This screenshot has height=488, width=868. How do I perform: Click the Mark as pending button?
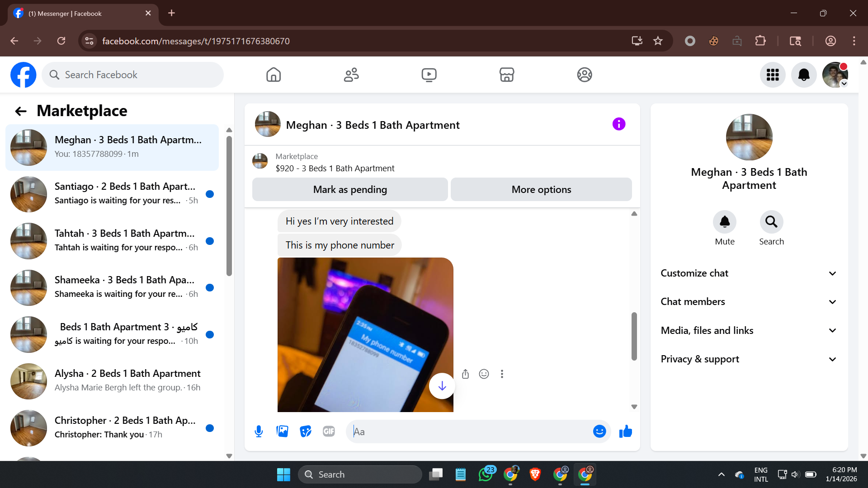[350, 189]
